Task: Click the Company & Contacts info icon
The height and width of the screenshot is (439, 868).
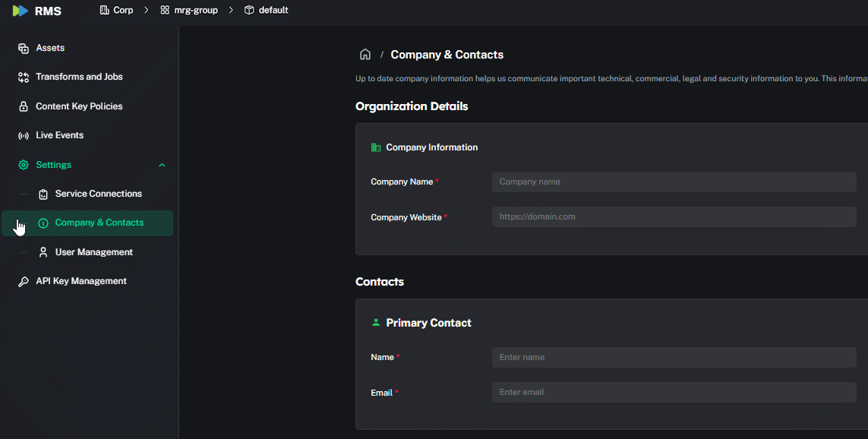Action: 43,223
